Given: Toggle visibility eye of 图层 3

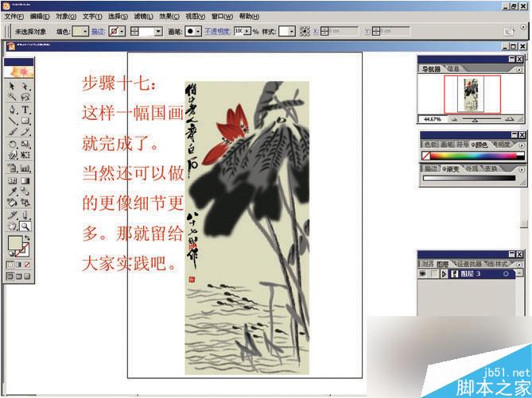Looking at the screenshot, I should 423,273.
